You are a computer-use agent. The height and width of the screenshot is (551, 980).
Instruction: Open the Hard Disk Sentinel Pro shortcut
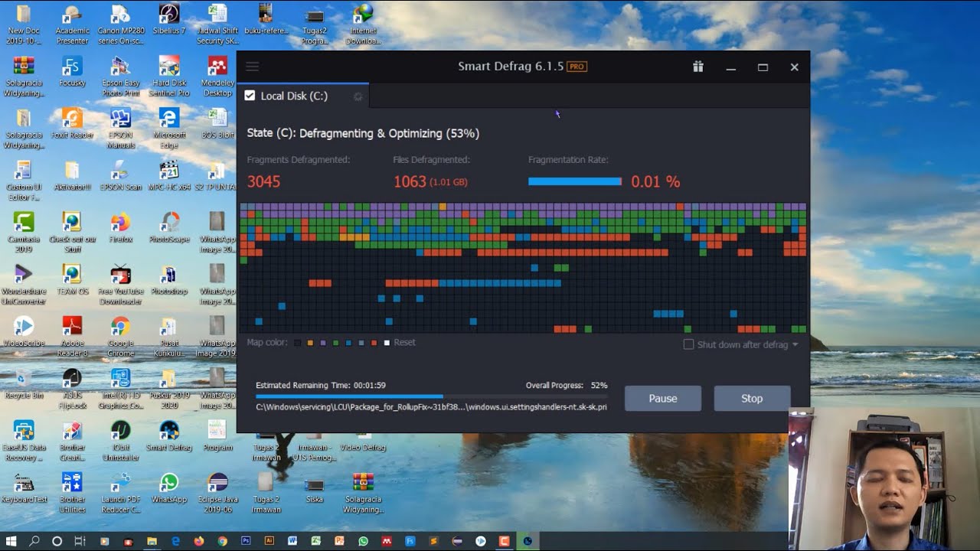pyautogui.click(x=169, y=77)
